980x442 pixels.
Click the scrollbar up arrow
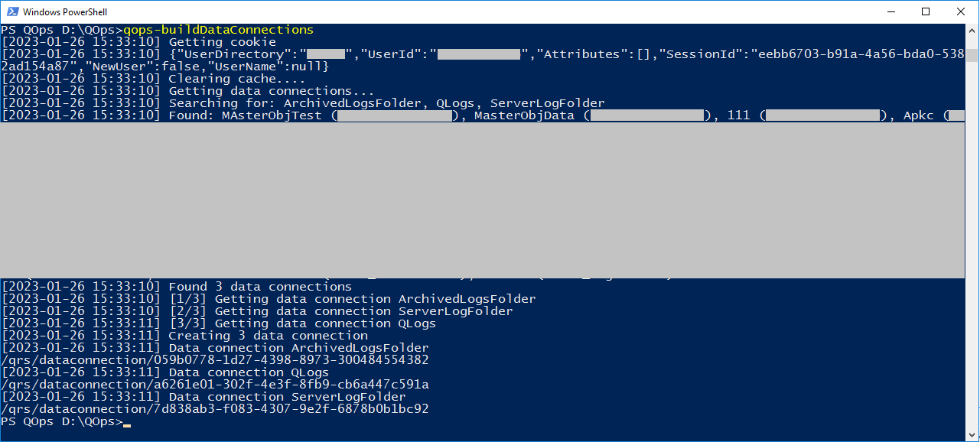point(972,31)
